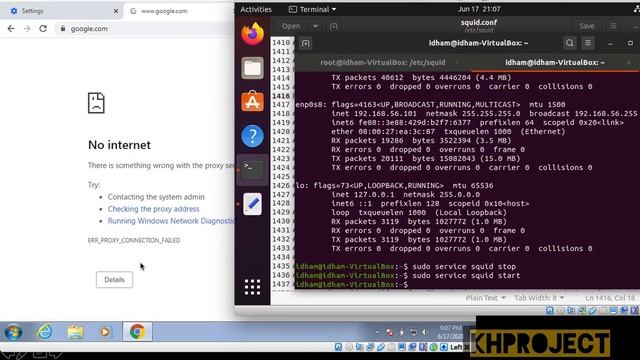Open gedit's hamburger menu
640x360 pixels.
(x=613, y=26)
